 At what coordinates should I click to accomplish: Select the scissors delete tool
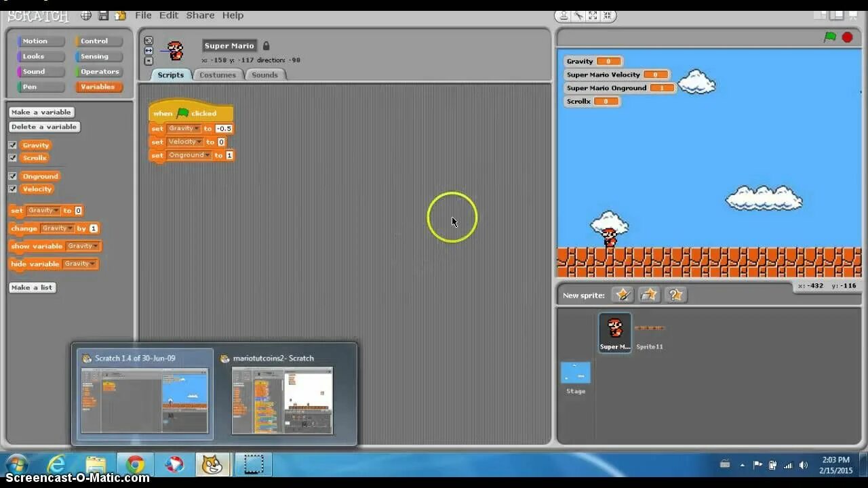tap(578, 15)
